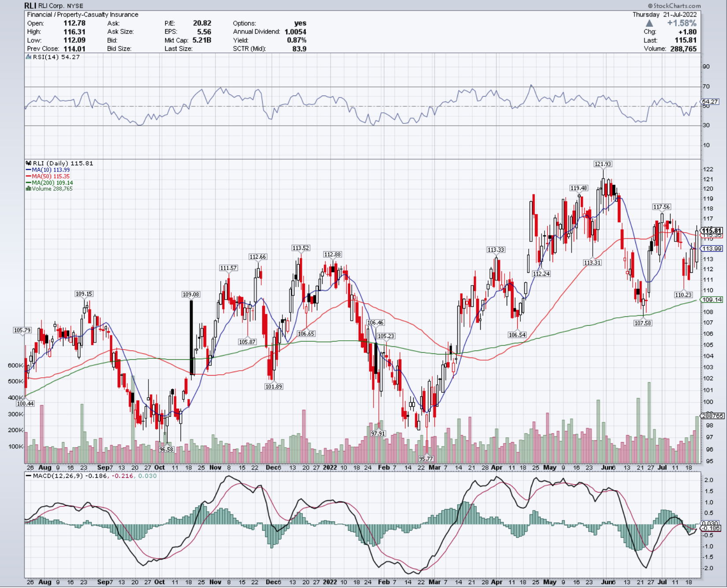Click the P/E value 20.82

202,23
